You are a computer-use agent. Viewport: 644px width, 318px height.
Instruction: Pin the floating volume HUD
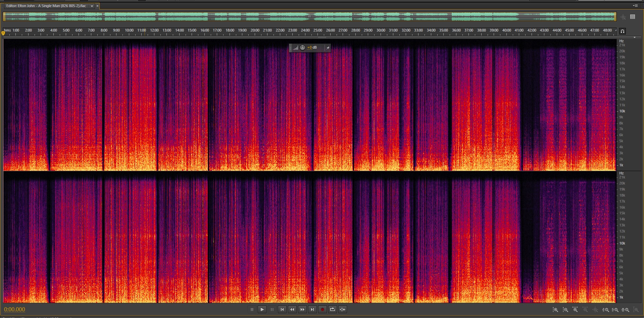328,48
